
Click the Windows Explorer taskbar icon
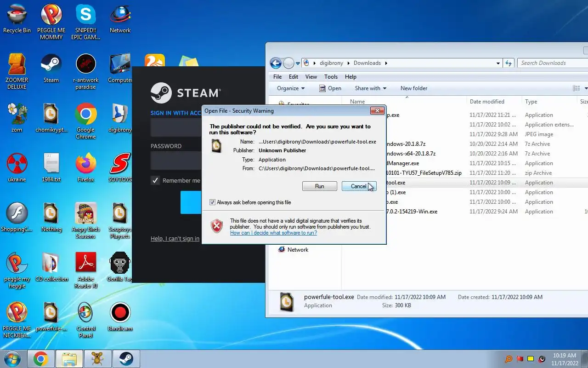[x=69, y=359]
